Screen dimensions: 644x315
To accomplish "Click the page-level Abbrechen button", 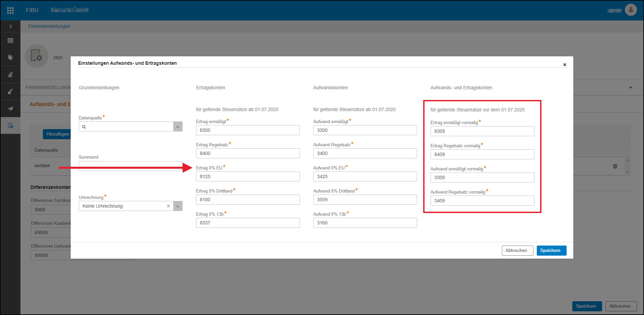I will pyautogui.click(x=621, y=306).
